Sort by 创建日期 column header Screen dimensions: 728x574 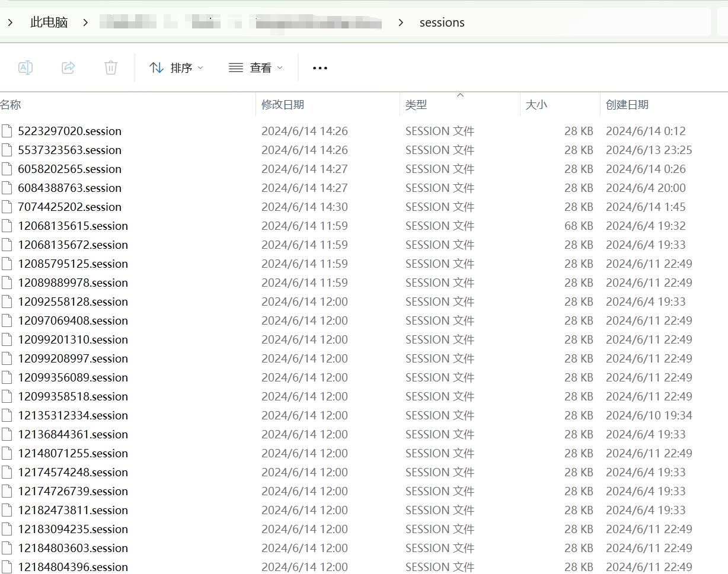pyautogui.click(x=627, y=105)
